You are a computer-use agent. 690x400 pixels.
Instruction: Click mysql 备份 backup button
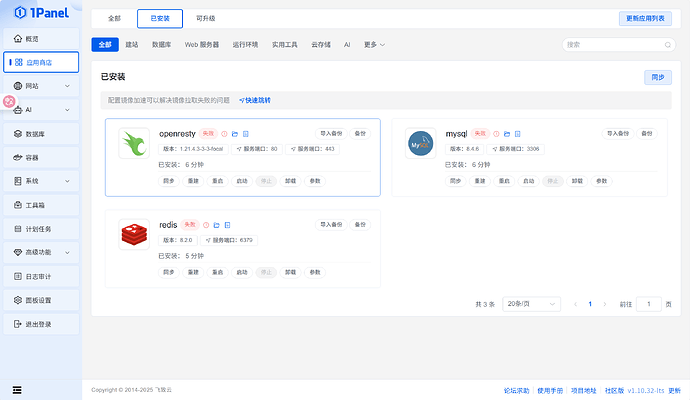[x=647, y=133]
